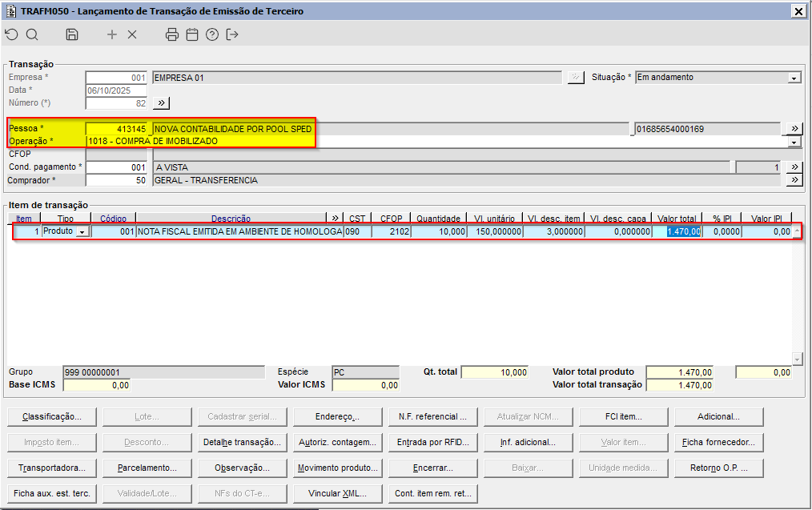Viewport: 812px width, 510px height.
Task: Open the Operação dropdown arrow
Action: 794,142
